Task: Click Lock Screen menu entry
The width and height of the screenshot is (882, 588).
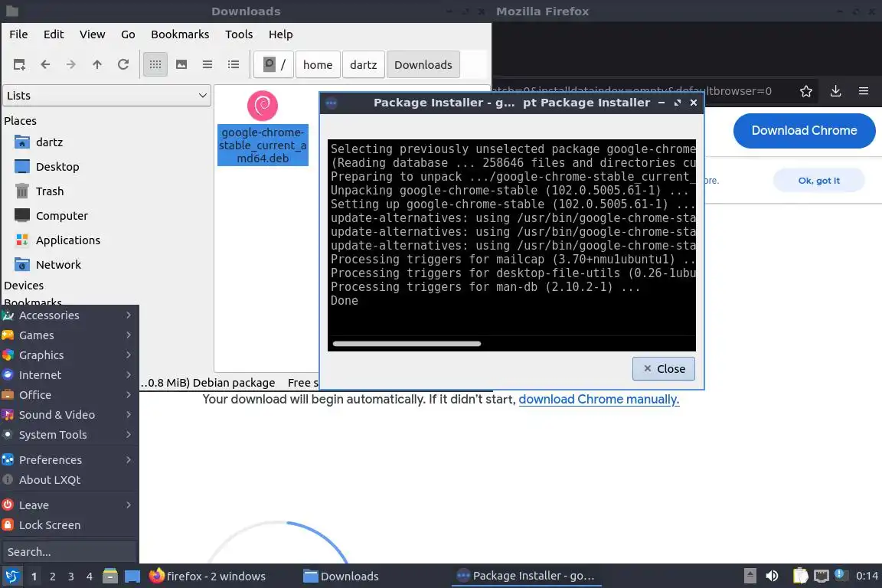Action: tap(69, 525)
